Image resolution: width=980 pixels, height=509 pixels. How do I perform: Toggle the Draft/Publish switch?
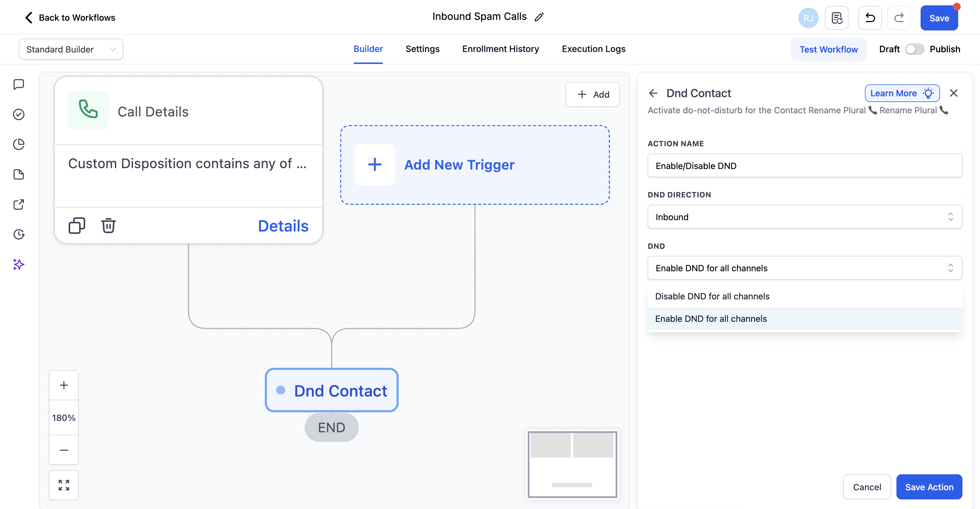click(x=914, y=49)
